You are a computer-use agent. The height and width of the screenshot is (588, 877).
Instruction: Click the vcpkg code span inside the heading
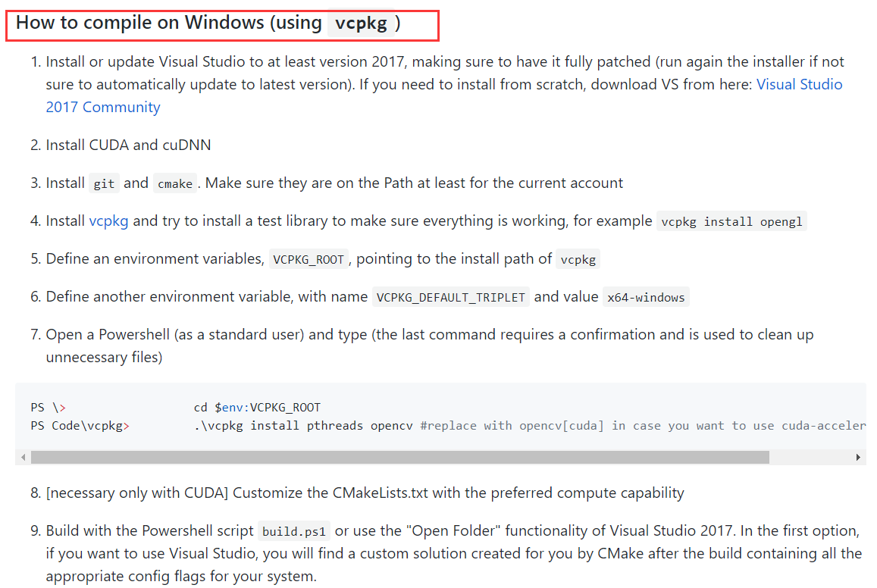coord(362,23)
